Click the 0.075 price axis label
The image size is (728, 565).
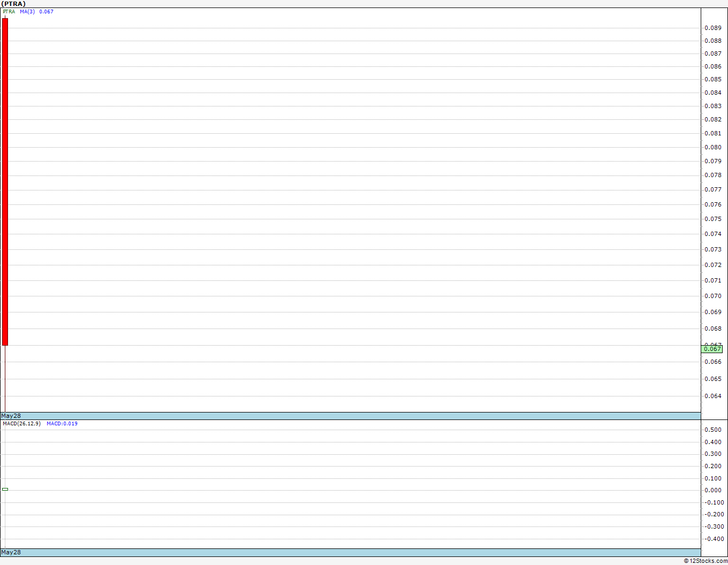(x=713, y=219)
